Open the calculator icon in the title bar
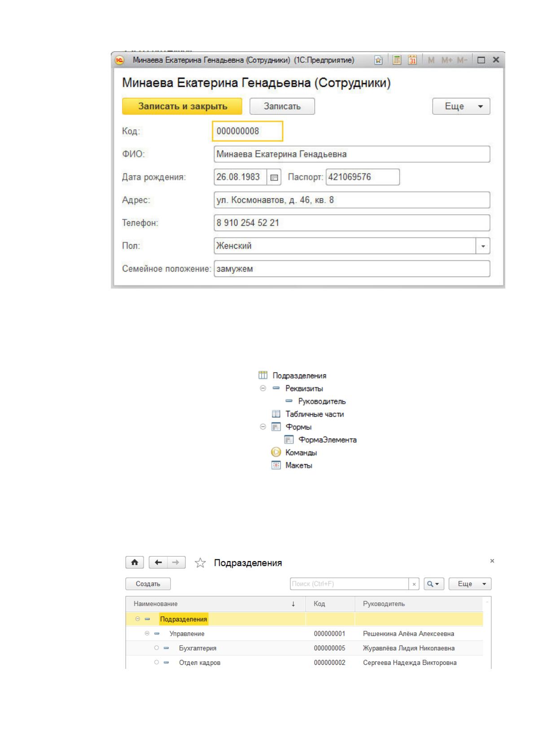The image size is (534, 756). (x=397, y=60)
